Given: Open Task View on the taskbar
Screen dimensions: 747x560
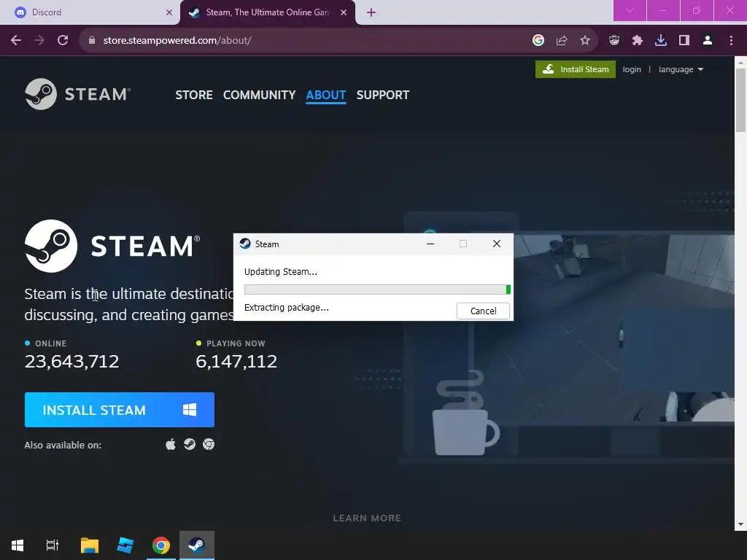Looking at the screenshot, I should point(53,545).
